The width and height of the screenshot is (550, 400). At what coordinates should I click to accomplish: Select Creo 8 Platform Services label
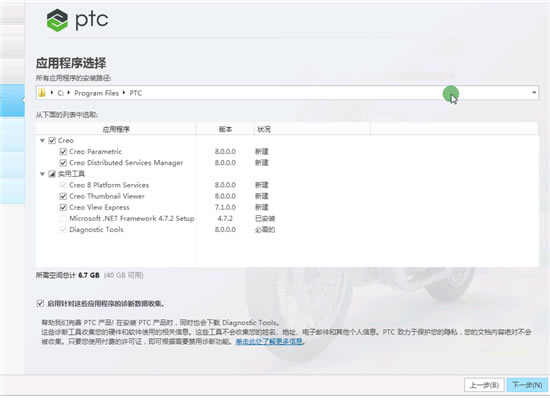[109, 185]
